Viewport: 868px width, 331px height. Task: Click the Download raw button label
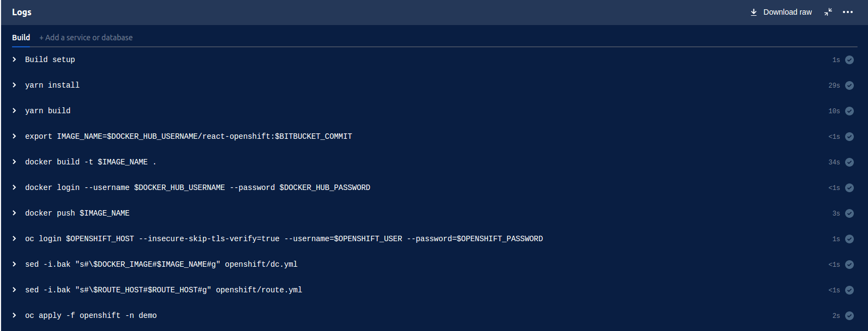pyautogui.click(x=787, y=12)
